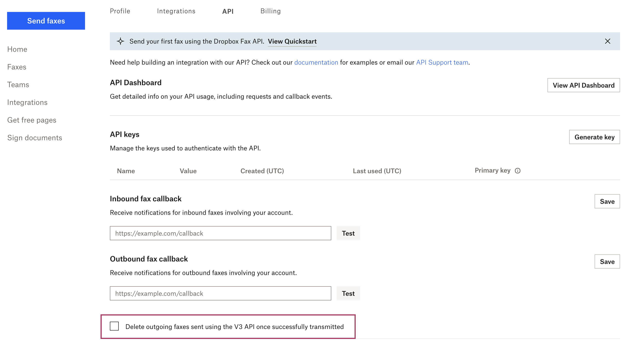
Task: Enable deleting outgoing V3 API faxes after transmission
Action: pyautogui.click(x=114, y=326)
